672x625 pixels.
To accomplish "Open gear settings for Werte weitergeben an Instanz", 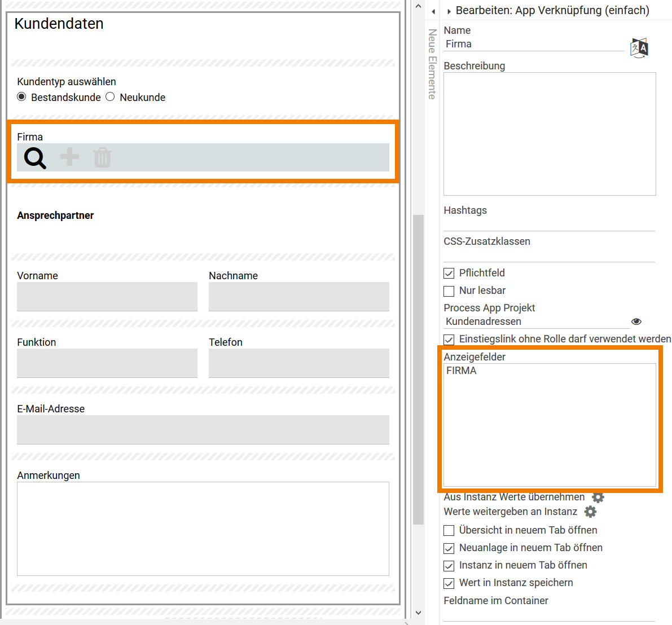I will click(x=590, y=512).
